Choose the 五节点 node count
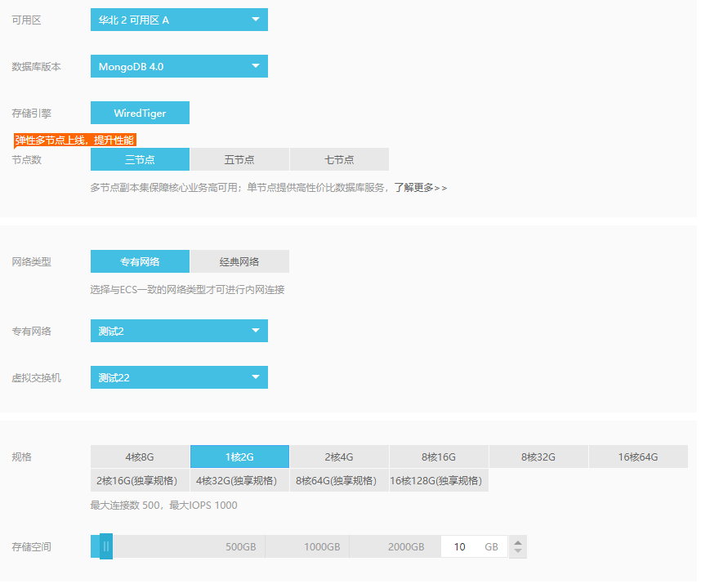The width and height of the screenshot is (701, 588). click(x=239, y=159)
